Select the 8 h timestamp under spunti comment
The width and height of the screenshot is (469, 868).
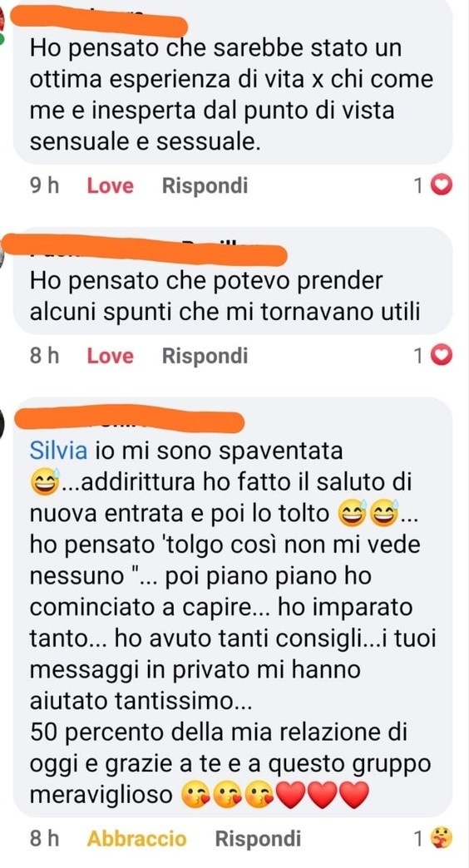pos(44,356)
